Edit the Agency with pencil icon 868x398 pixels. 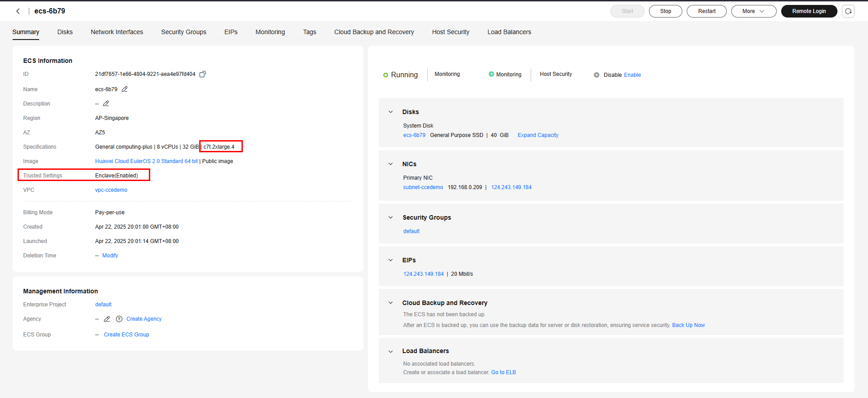point(107,319)
